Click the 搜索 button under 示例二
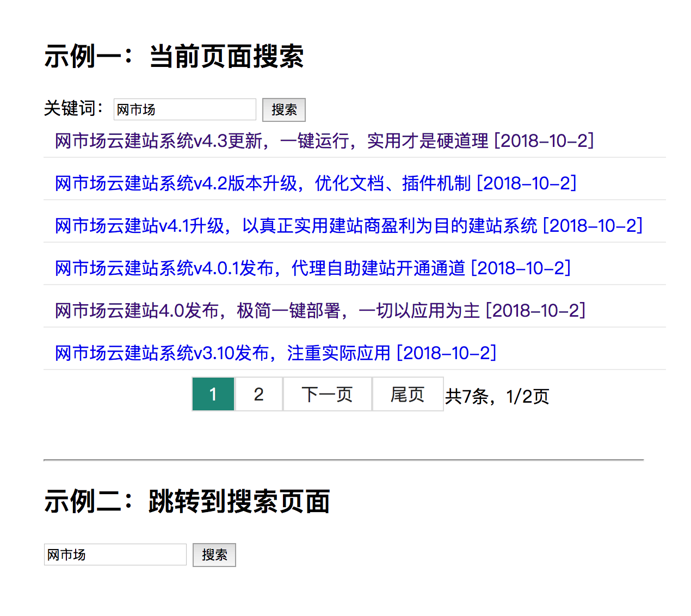691x616 pixels. click(x=214, y=555)
